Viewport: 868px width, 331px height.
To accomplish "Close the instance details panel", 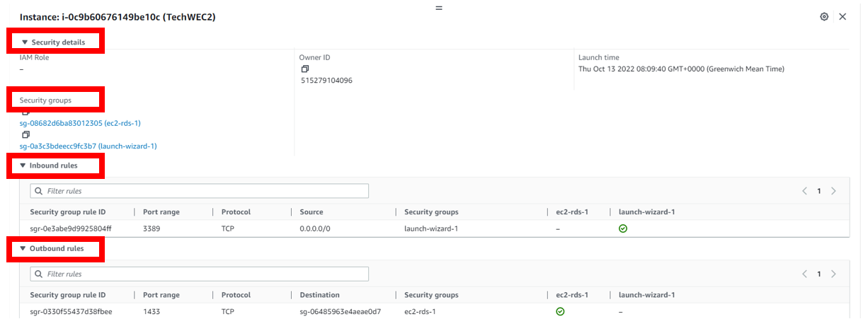I will [843, 17].
